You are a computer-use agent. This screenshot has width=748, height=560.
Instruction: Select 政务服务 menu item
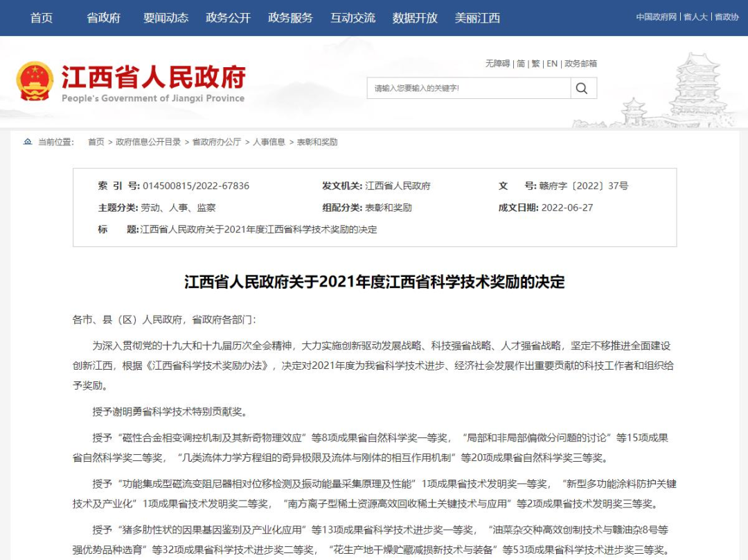click(x=291, y=18)
